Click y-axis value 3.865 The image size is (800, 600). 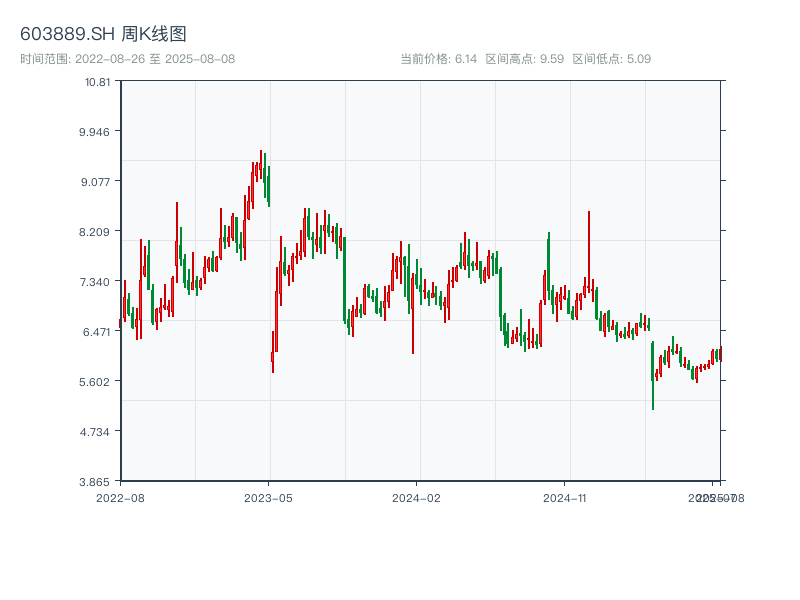click(x=94, y=482)
